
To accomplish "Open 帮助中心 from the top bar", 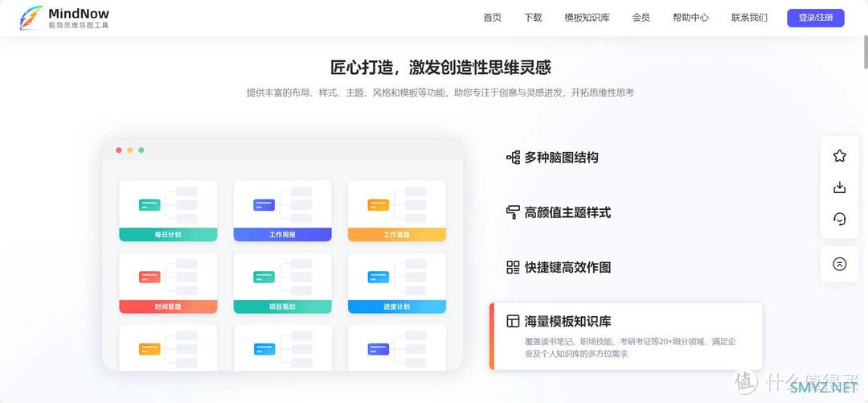I will (x=690, y=17).
